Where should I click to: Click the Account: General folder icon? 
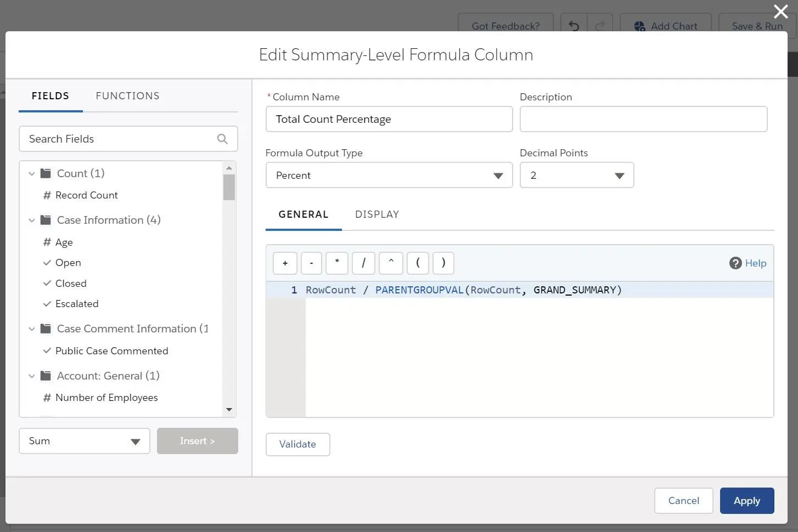[46, 376]
